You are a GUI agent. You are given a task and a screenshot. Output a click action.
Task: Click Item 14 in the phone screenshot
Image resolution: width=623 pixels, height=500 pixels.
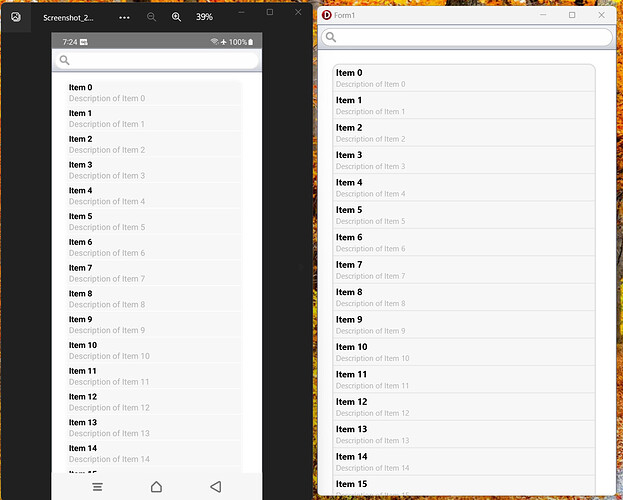(153, 454)
